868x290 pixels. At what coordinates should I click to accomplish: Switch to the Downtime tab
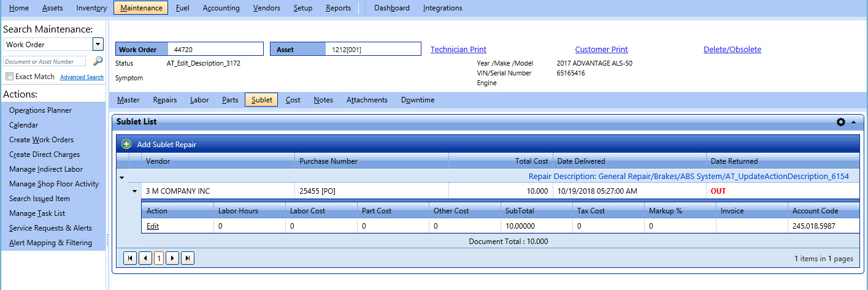418,100
